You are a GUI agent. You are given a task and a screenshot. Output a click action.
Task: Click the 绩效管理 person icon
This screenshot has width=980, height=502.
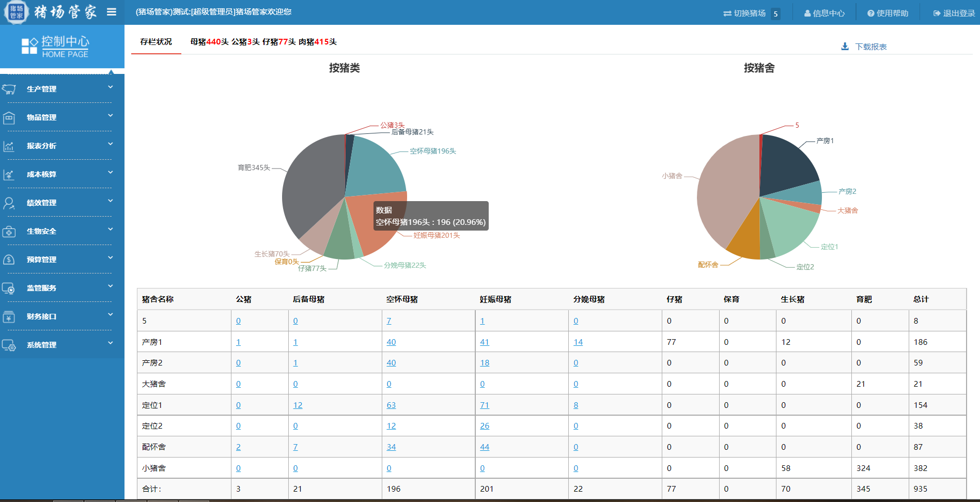coord(9,203)
